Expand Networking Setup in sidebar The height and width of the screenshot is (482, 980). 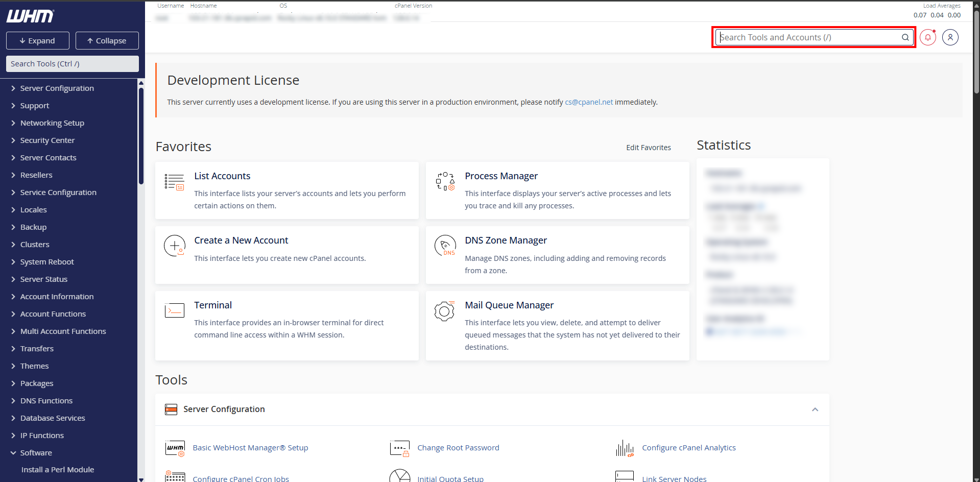(x=52, y=123)
